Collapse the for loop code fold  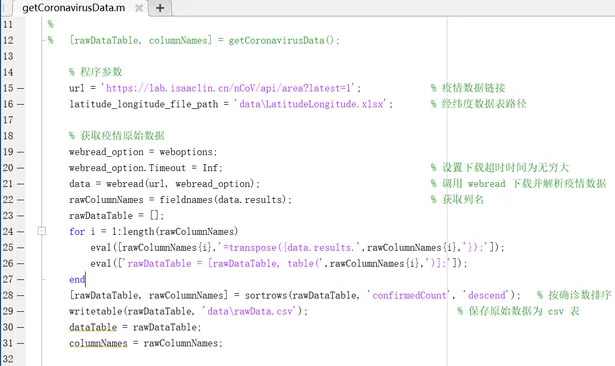tap(42, 231)
